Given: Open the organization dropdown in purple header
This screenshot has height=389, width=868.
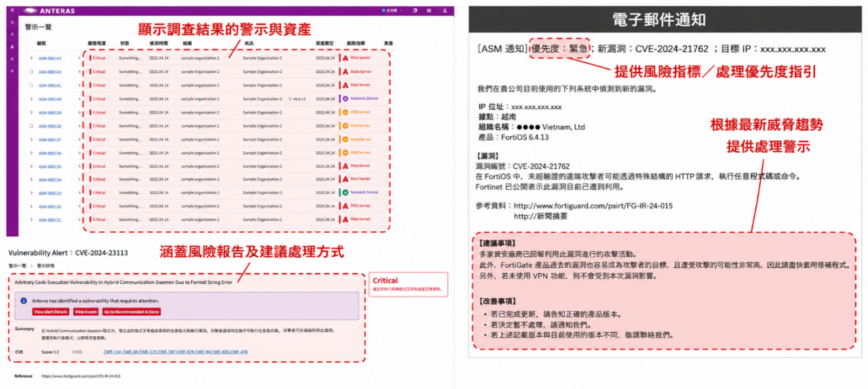Looking at the screenshot, I should (392, 11).
